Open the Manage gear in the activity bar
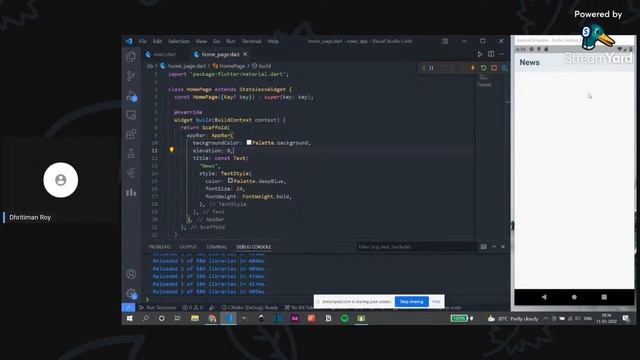This screenshot has width=640, height=360. coord(131,293)
